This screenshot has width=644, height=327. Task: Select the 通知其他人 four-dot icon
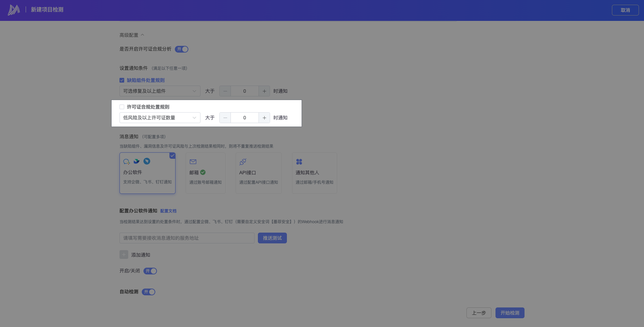(299, 162)
